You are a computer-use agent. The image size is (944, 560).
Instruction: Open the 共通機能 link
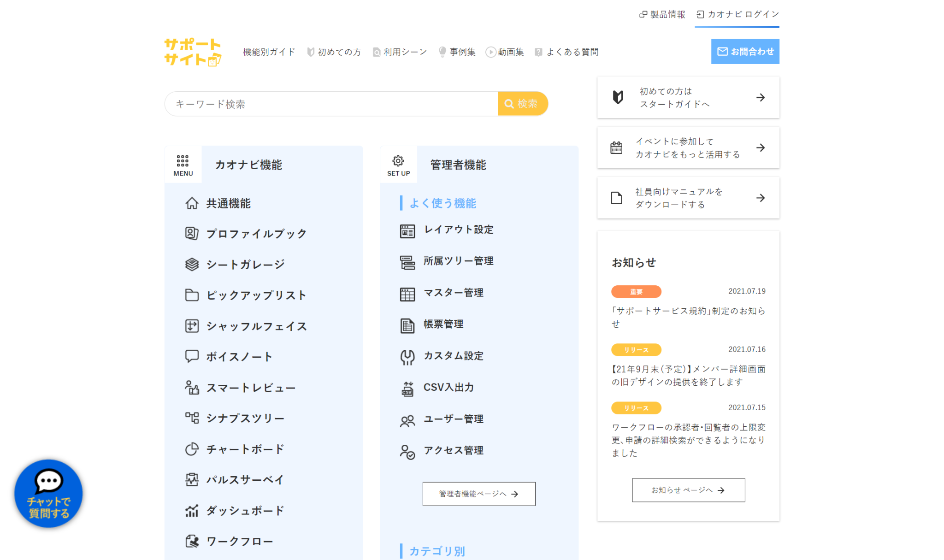coord(229,203)
